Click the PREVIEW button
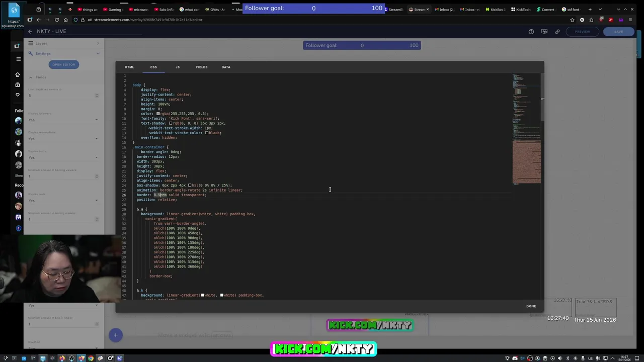Image resolution: width=644 pixels, height=362 pixels. [582, 31]
